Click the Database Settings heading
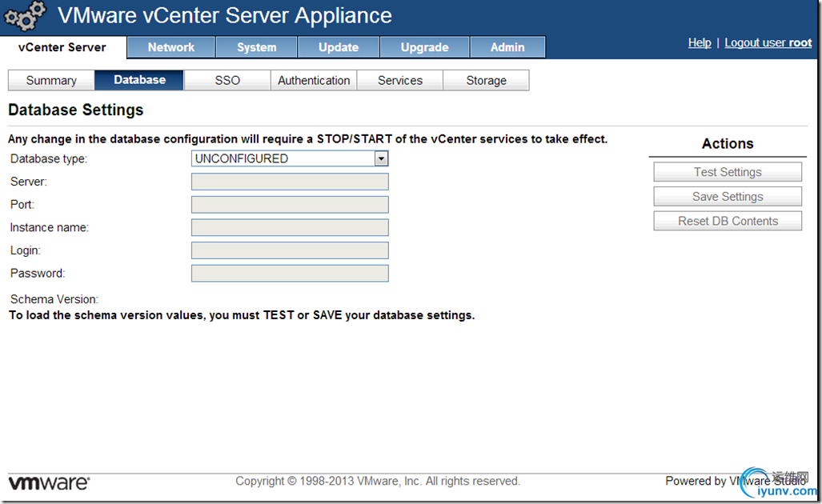The height and width of the screenshot is (504, 822). [x=76, y=110]
